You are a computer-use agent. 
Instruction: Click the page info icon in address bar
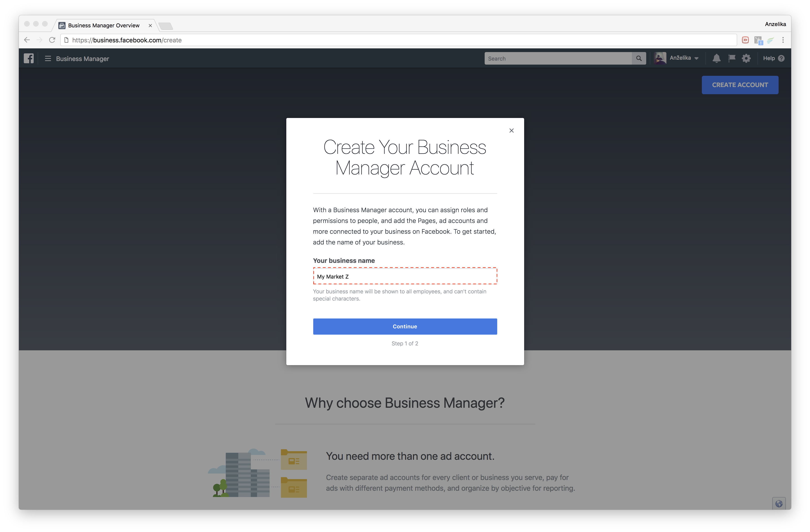(66, 40)
